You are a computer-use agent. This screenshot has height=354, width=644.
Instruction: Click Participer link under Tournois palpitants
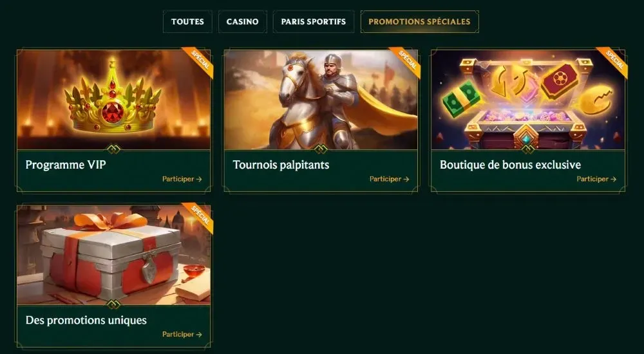point(390,179)
